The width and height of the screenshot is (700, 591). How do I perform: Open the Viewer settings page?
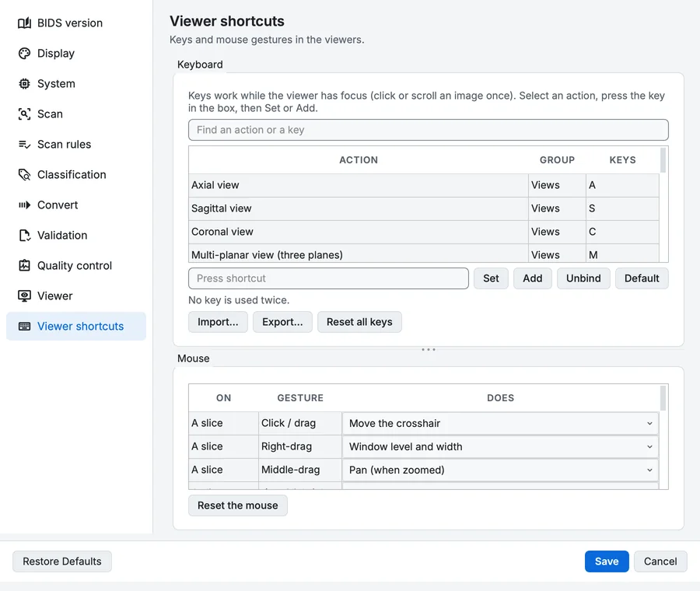[x=76, y=296]
